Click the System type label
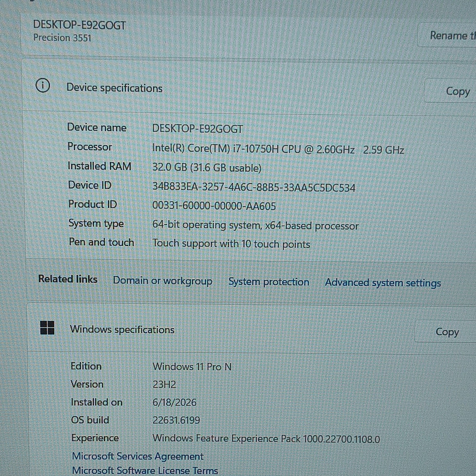Viewport: 476px width, 476px height. coord(96,223)
